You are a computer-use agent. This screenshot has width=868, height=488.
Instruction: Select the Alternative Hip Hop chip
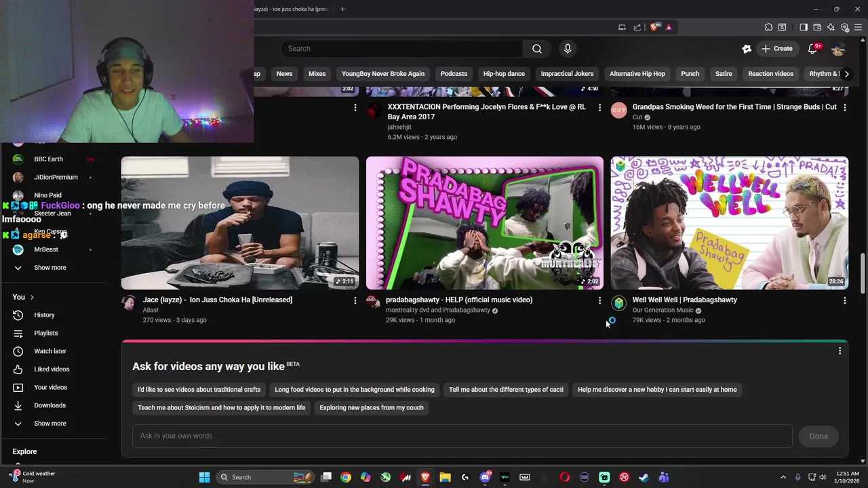click(x=637, y=74)
